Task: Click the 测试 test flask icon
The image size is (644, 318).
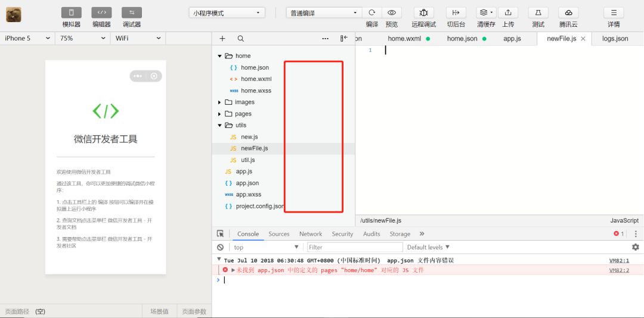Action: pos(538,13)
